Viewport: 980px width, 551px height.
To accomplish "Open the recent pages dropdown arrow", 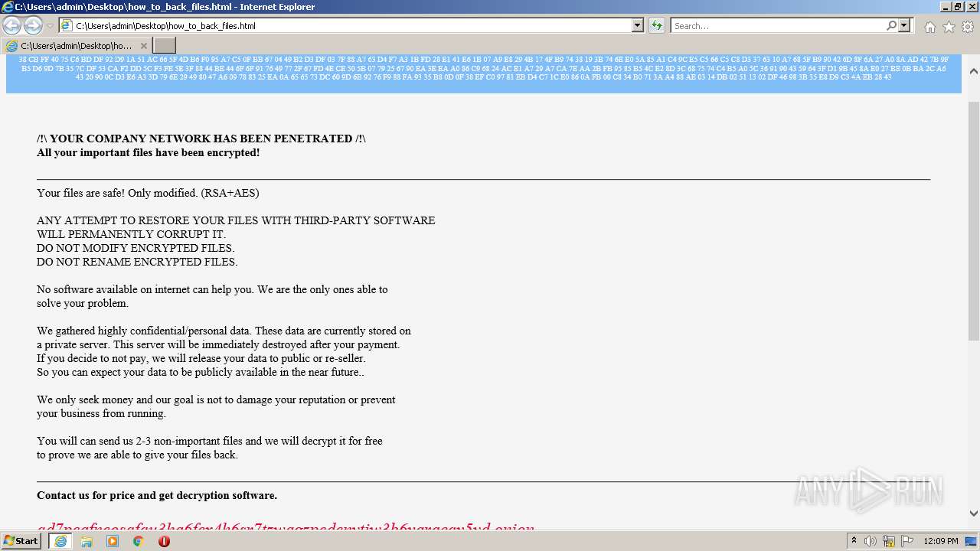I will (51, 26).
